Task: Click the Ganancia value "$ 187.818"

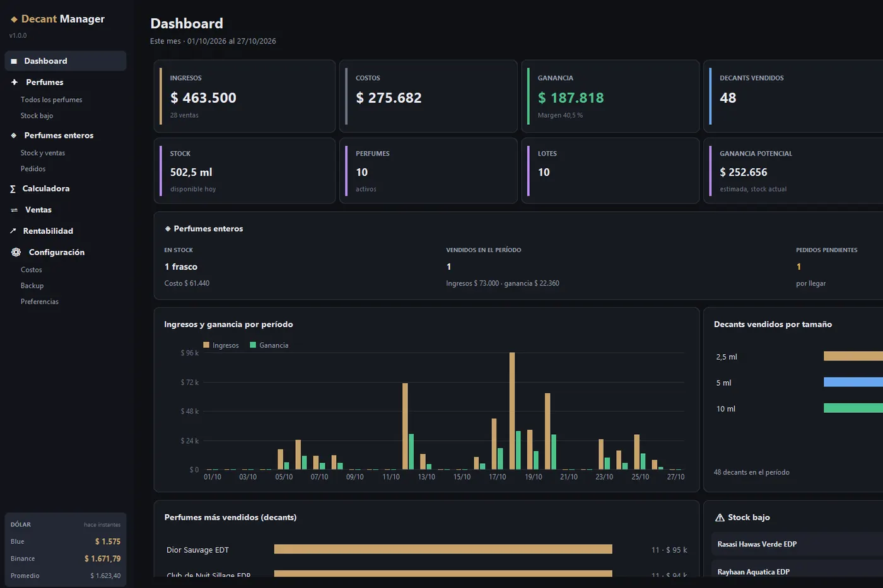Action: click(571, 98)
